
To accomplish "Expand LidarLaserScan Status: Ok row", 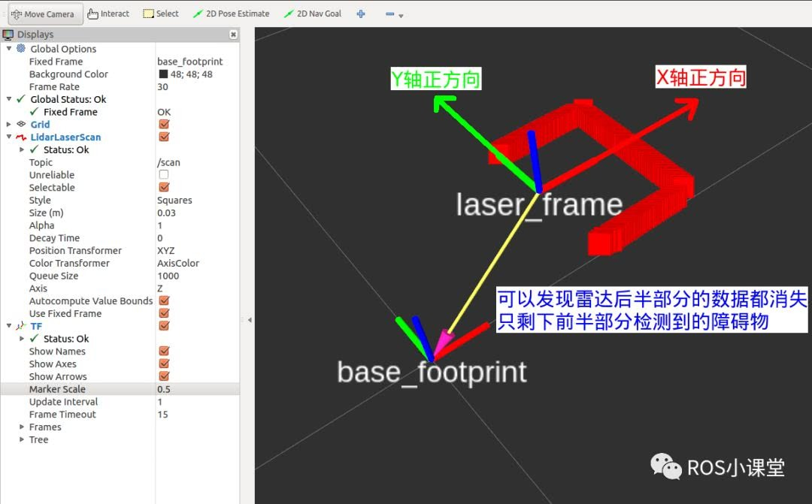I will pos(22,149).
